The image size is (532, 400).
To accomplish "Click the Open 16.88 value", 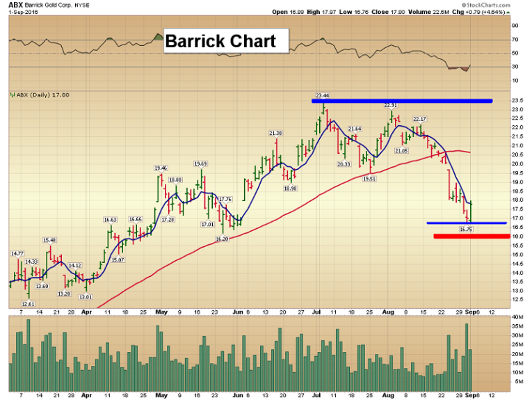I will 288,13.
